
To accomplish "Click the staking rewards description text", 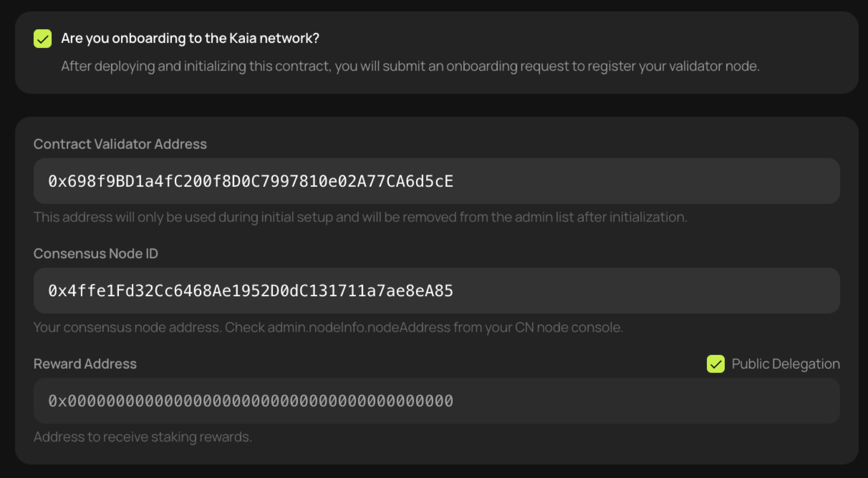I will point(143,436).
